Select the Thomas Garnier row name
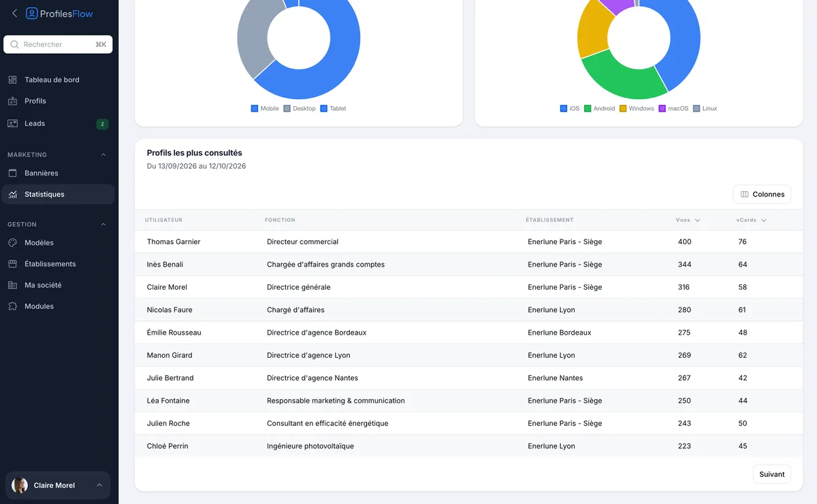 (x=174, y=241)
